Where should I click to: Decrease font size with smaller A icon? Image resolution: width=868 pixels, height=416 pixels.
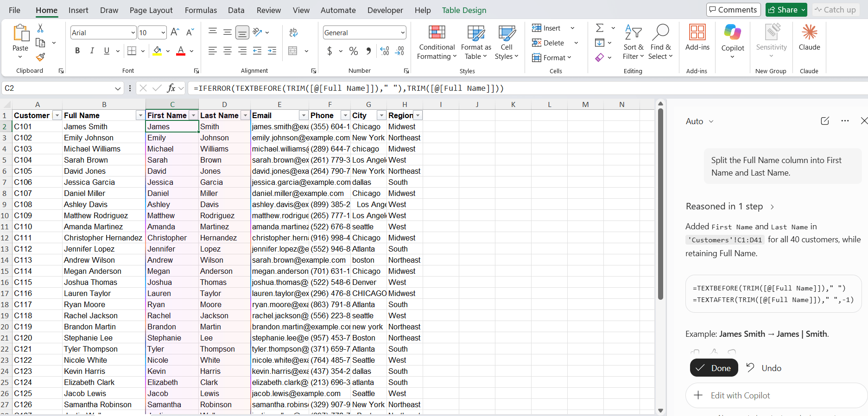pyautogui.click(x=190, y=32)
